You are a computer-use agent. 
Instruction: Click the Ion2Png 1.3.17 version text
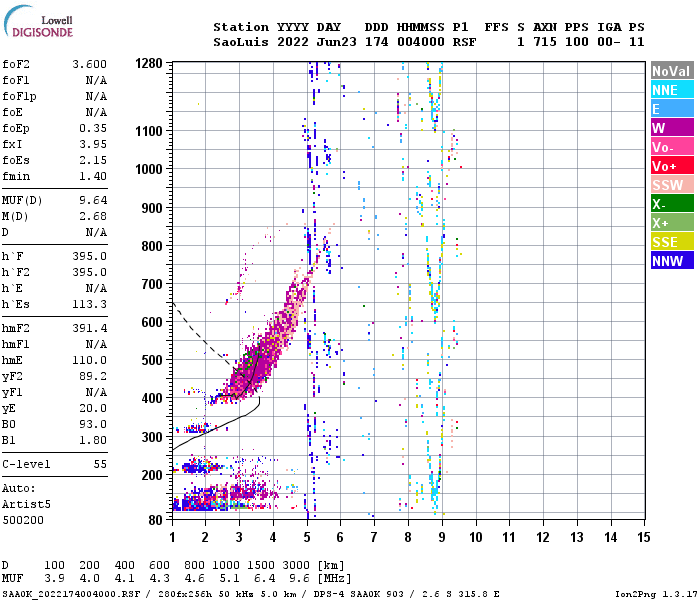point(655,594)
